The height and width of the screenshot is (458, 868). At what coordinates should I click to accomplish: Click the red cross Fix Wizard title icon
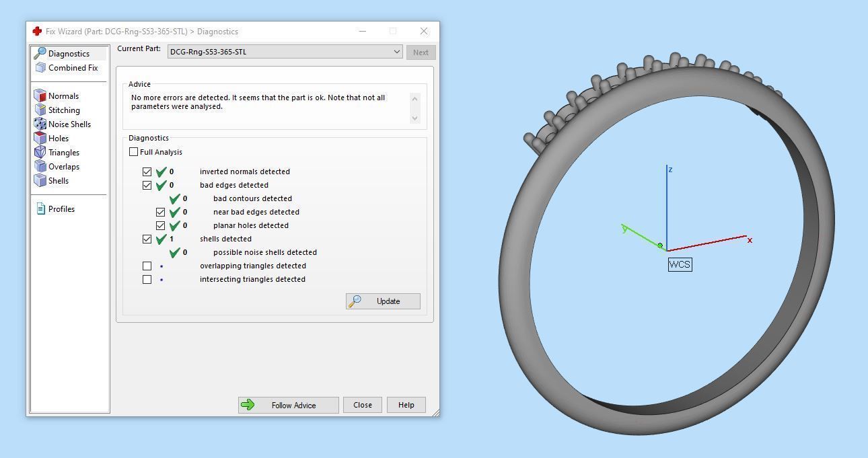click(37, 31)
